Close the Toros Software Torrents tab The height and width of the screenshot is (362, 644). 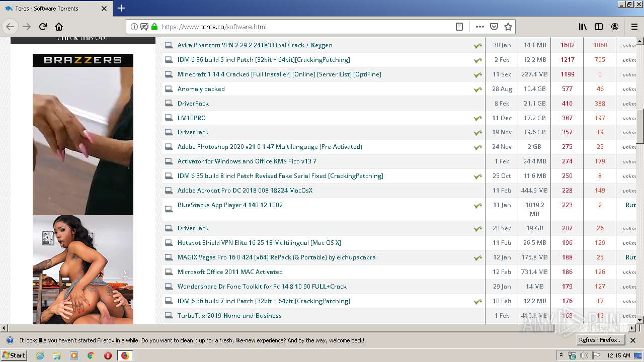coord(104,9)
